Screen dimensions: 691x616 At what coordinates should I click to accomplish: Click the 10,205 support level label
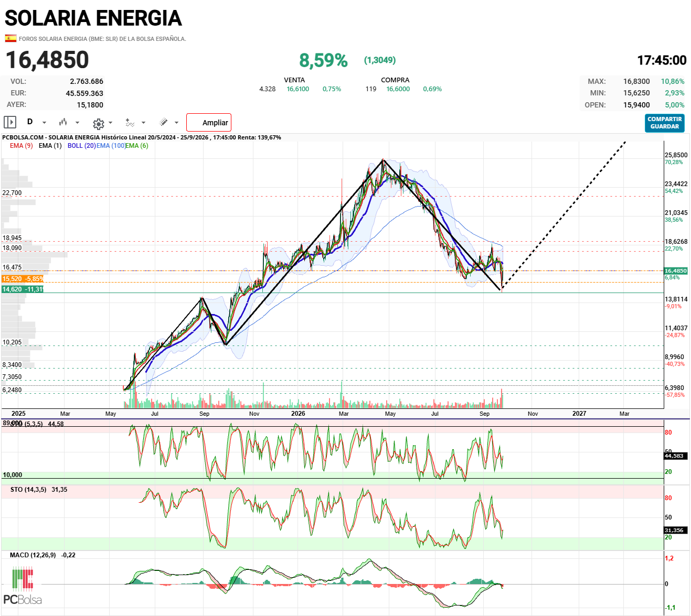12,342
